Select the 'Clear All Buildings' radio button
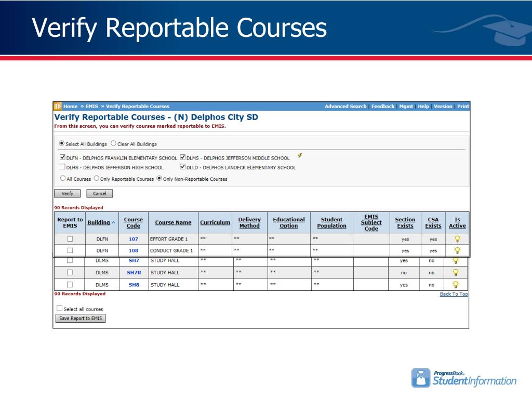 tap(114, 143)
